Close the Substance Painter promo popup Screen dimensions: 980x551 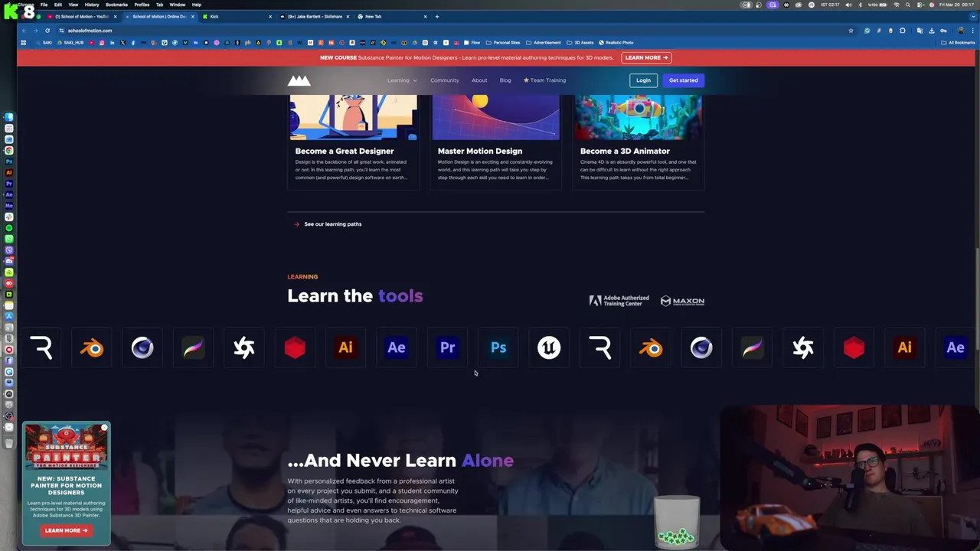[x=104, y=428]
